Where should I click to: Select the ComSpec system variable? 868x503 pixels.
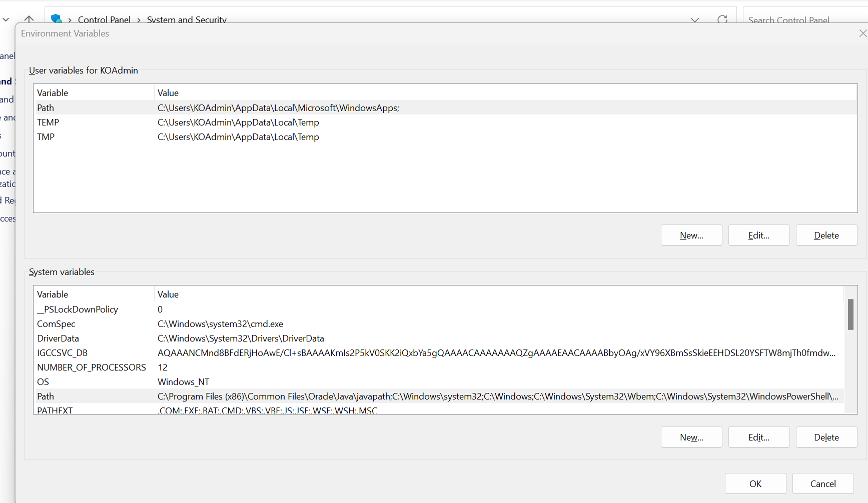(x=56, y=324)
